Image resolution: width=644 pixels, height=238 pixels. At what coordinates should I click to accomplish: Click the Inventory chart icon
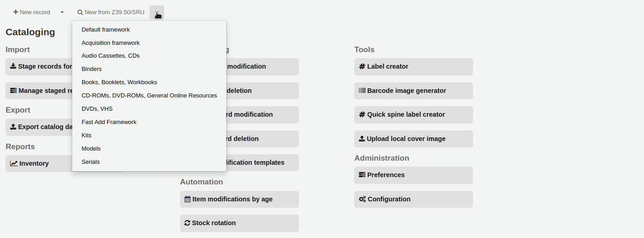click(14, 163)
